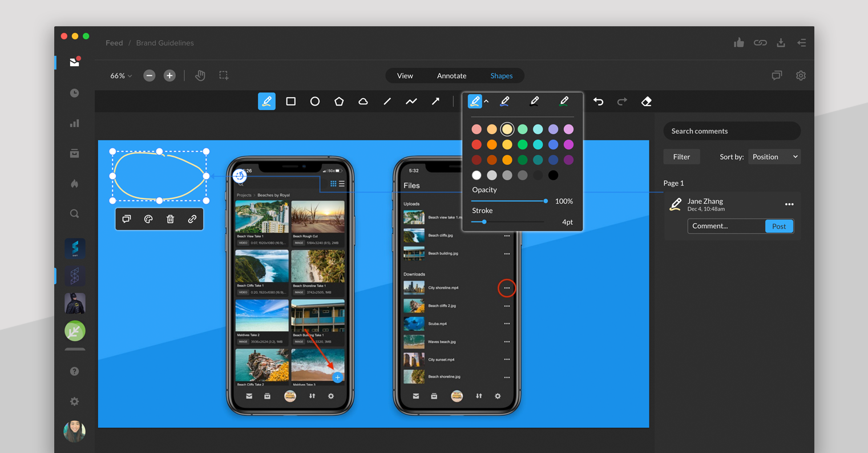The image size is (868, 453).
Task: Open viewer settings gear icon
Action: point(801,75)
